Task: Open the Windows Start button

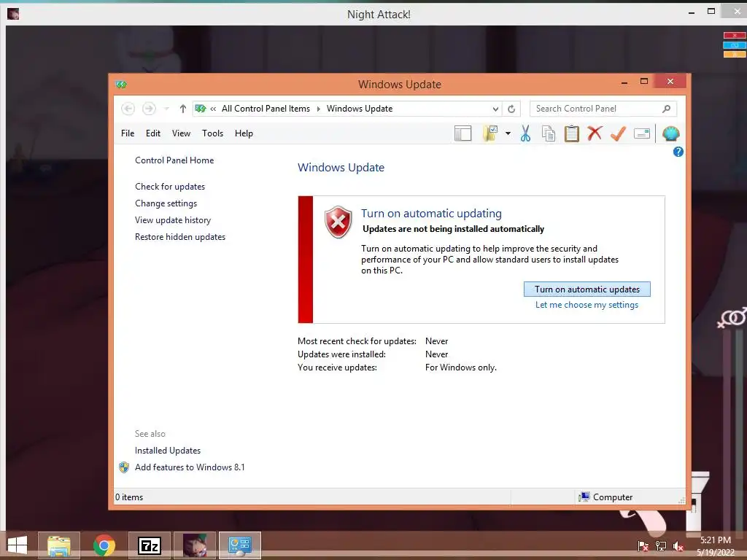Action: (x=18, y=545)
